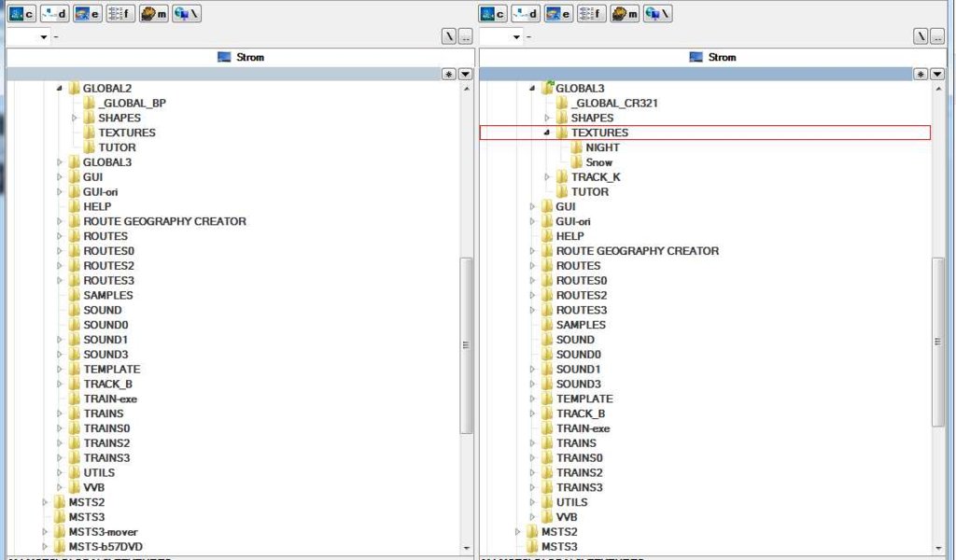Select MSTS-b57DVD folder in left tree
The width and height of the screenshot is (956, 560).
105,547
